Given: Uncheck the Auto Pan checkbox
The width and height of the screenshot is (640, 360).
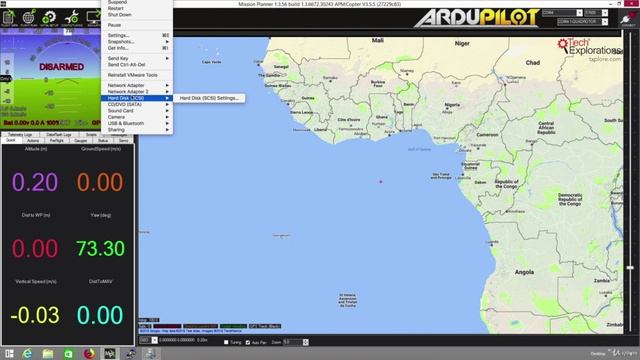Looking at the screenshot, I should (248, 342).
